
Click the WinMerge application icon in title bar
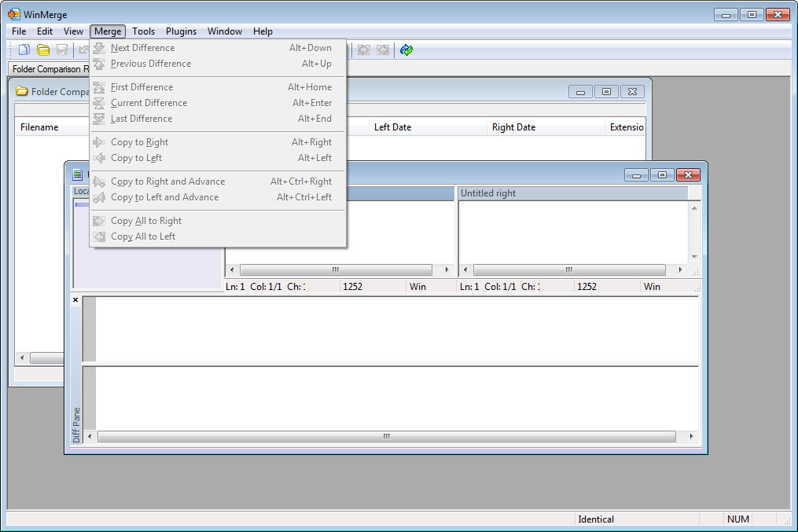pyautogui.click(x=14, y=14)
